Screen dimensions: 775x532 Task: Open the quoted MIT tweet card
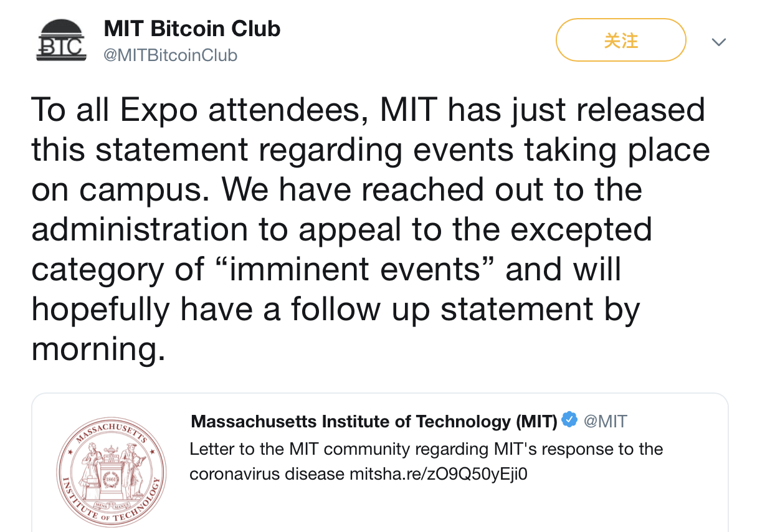[380, 462]
